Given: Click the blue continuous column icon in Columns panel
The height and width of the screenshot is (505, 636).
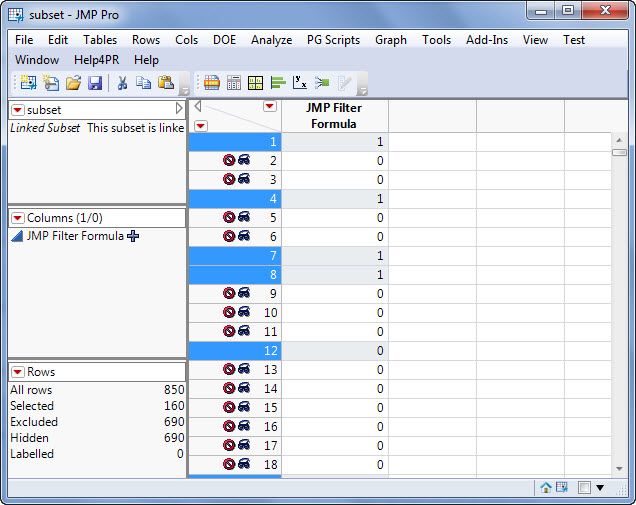Looking at the screenshot, I should pyautogui.click(x=17, y=236).
